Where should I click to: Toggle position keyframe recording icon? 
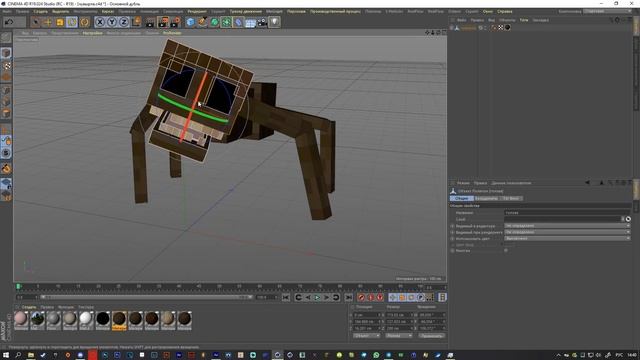click(393, 297)
